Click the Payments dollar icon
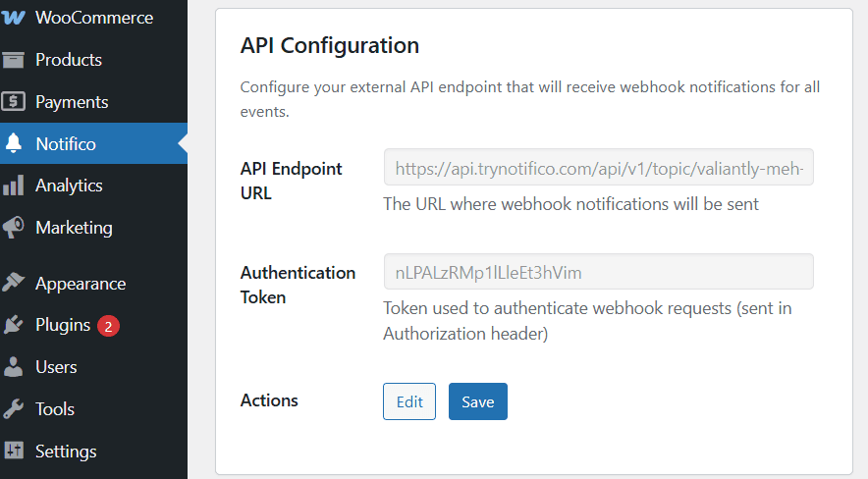 click(13, 102)
